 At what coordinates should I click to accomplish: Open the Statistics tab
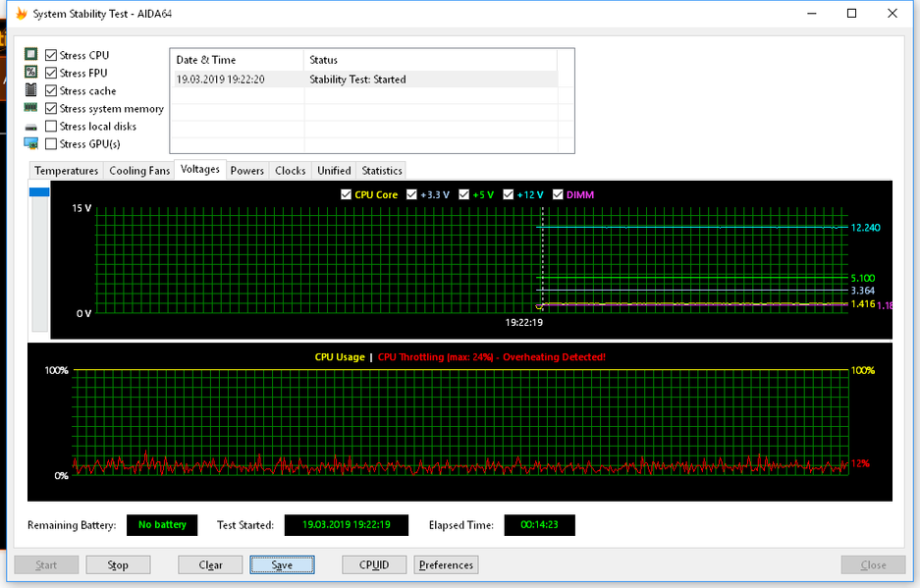(x=381, y=170)
